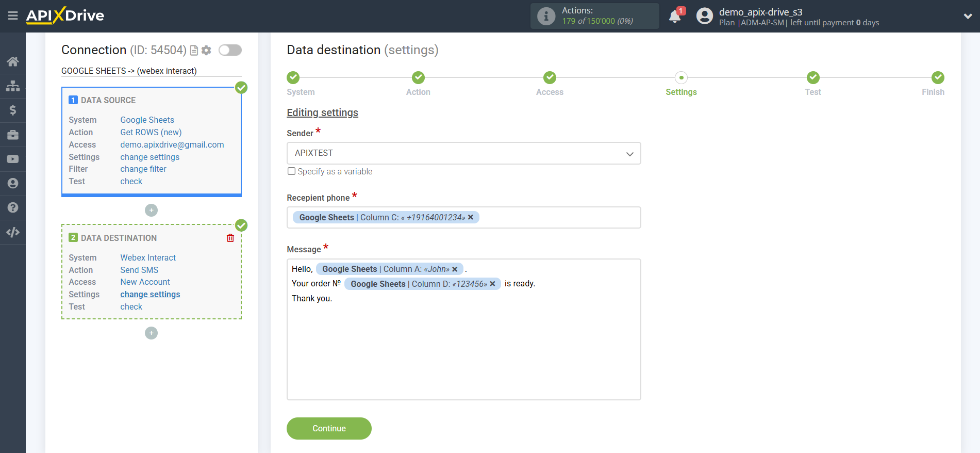Go to the System step
This screenshot has width=980, height=453.
293,78
